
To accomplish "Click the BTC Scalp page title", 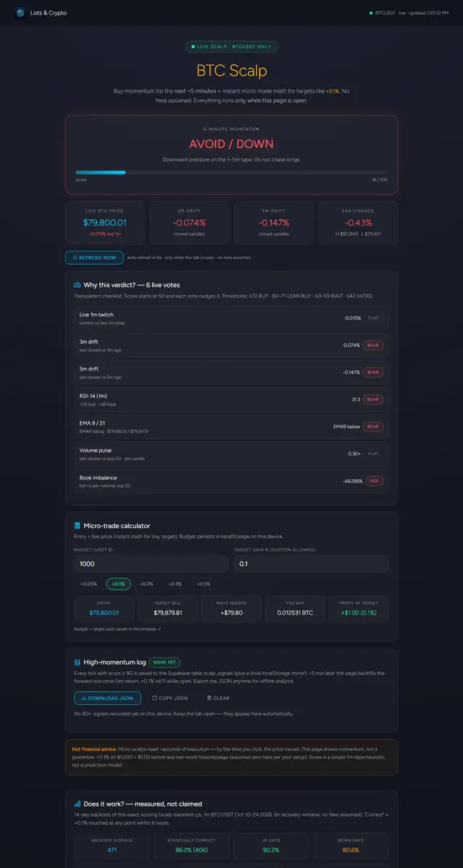I will (x=231, y=71).
